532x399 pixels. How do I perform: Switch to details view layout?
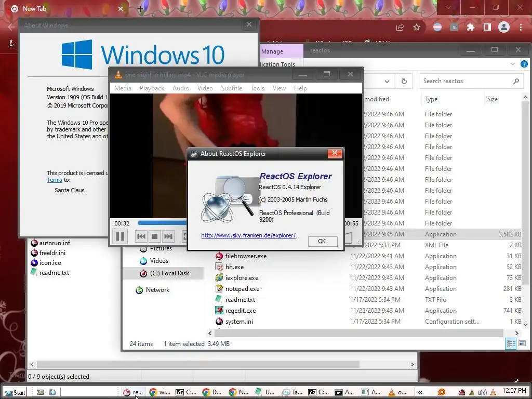pyautogui.click(x=511, y=343)
